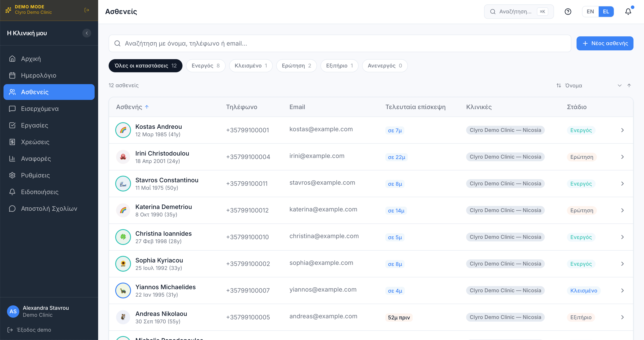Click the Ειδοποιήσεις bell icon in sidebar
Screen dimensions: 644x340
click(12, 192)
